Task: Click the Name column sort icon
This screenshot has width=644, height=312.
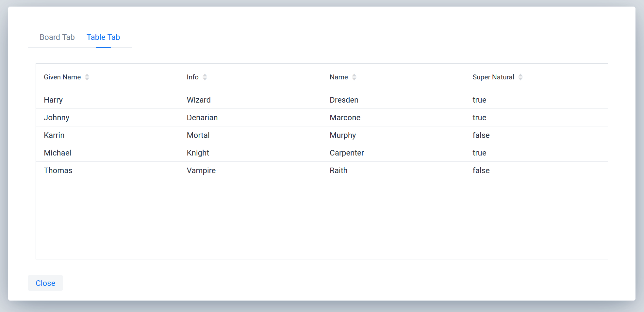Action: click(x=354, y=77)
